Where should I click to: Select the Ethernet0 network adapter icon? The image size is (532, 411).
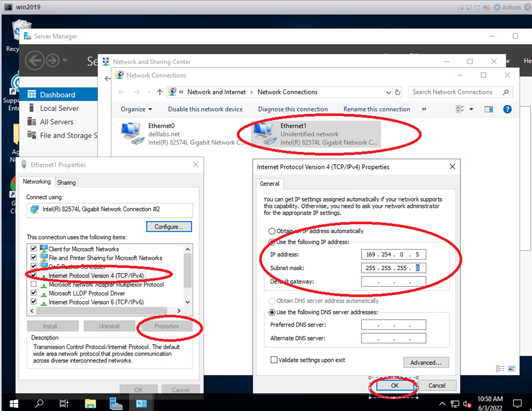point(133,134)
